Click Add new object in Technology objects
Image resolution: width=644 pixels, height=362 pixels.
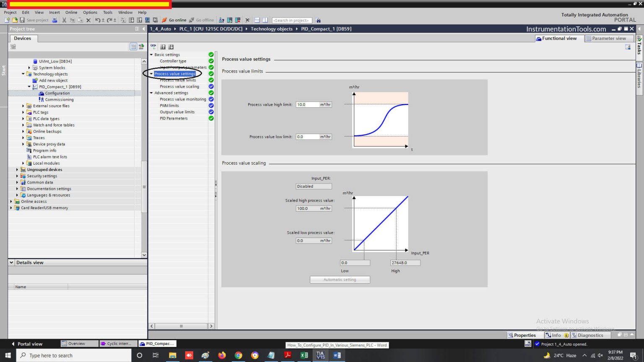coord(53,80)
